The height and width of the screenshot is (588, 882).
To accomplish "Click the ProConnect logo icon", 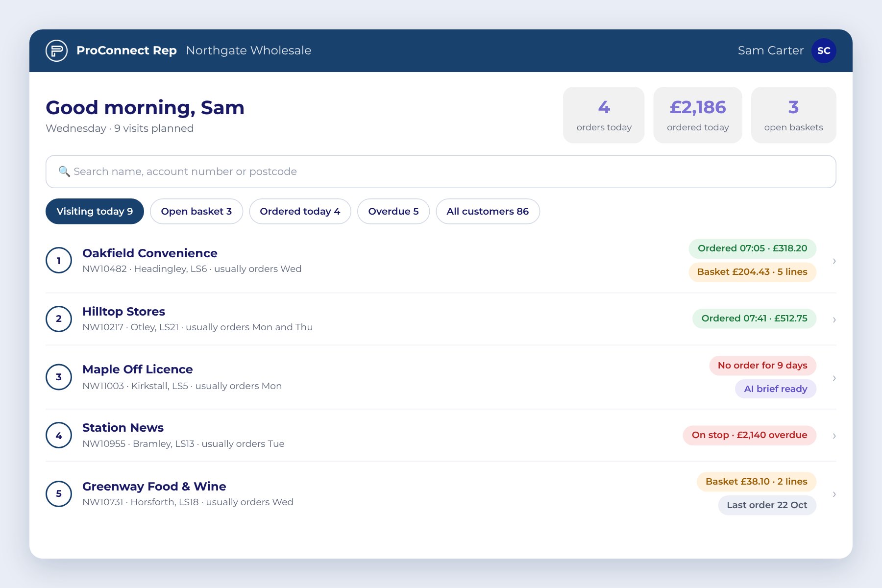I will pyautogui.click(x=56, y=50).
